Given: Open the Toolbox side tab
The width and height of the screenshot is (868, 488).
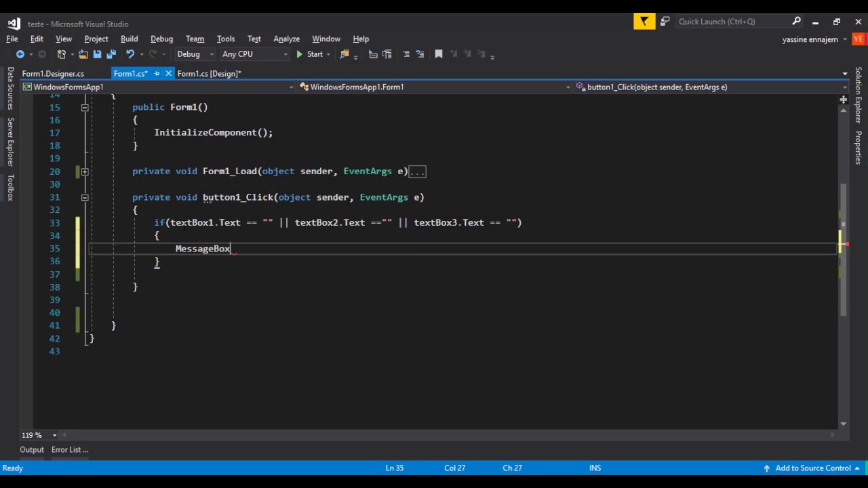Looking at the screenshot, I should click(10, 187).
